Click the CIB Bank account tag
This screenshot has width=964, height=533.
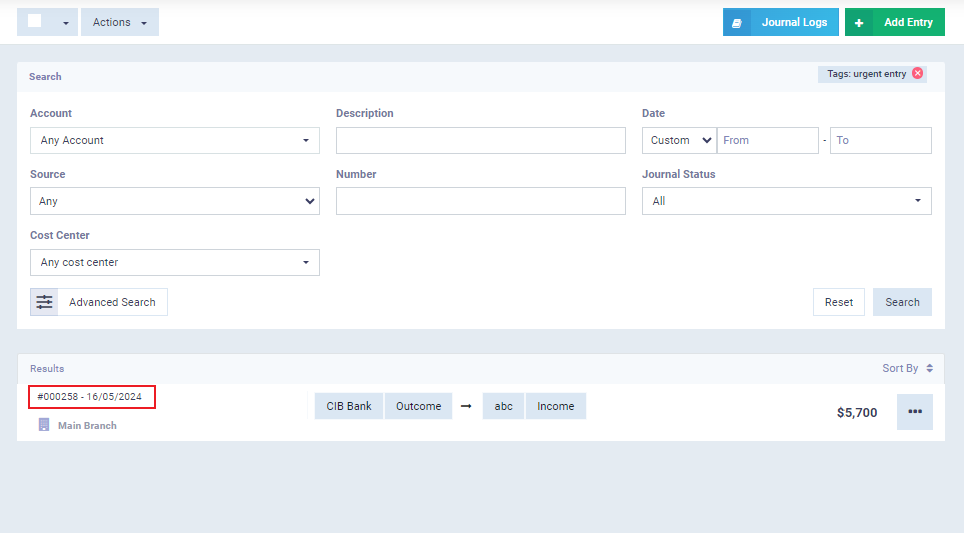pyautogui.click(x=349, y=406)
